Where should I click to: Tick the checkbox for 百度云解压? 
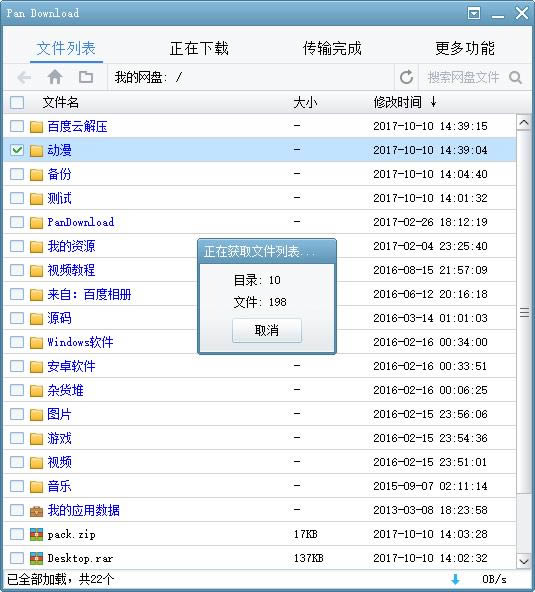tap(17, 126)
